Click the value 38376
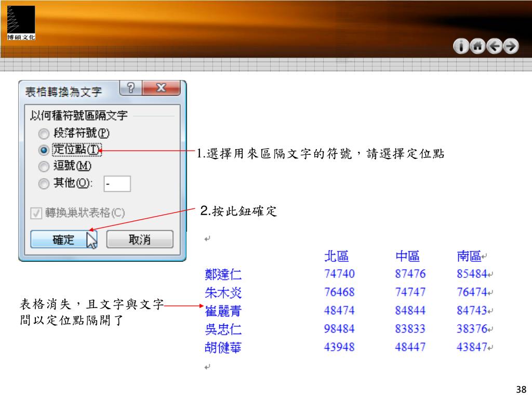 click(x=472, y=329)
